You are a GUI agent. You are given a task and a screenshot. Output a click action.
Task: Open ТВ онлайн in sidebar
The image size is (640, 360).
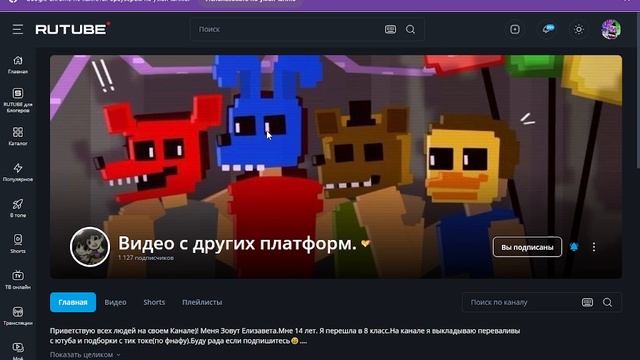coord(18,280)
